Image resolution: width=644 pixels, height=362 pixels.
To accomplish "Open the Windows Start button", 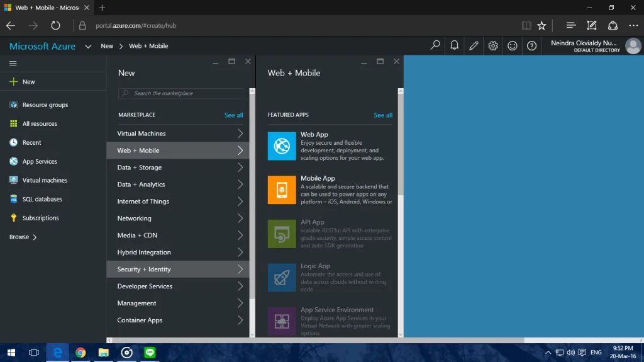I will (11, 353).
